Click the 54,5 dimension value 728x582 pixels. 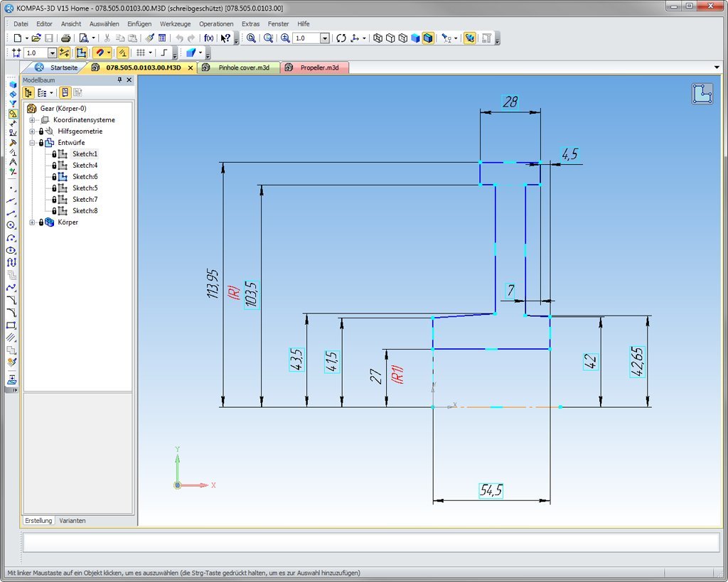click(x=491, y=490)
